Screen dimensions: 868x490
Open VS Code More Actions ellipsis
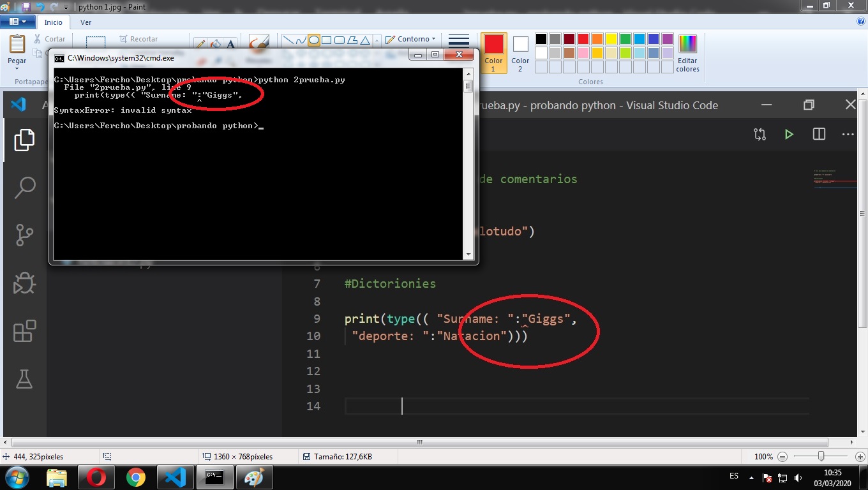pos(848,135)
